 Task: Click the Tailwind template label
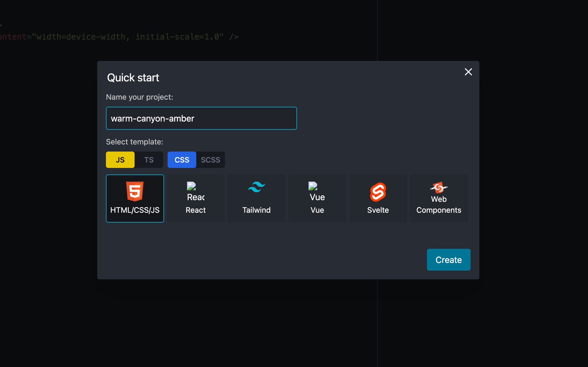pos(256,210)
